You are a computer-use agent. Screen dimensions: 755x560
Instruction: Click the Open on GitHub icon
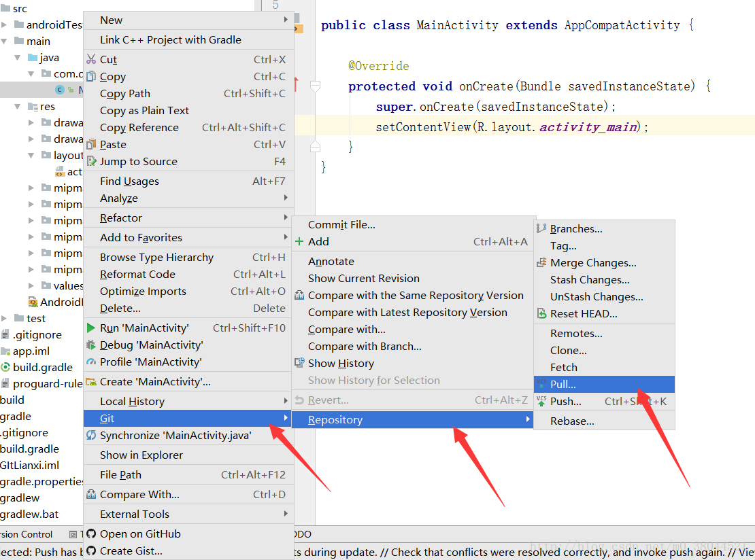91,534
